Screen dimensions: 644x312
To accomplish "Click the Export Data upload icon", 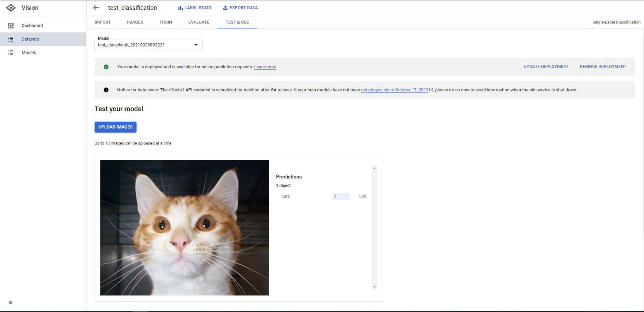I will [x=225, y=8].
